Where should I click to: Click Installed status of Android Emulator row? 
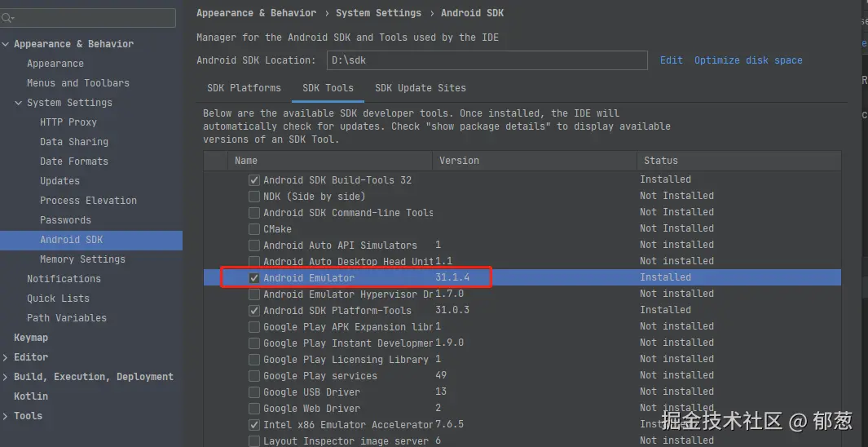pyautogui.click(x=665, y=277)
